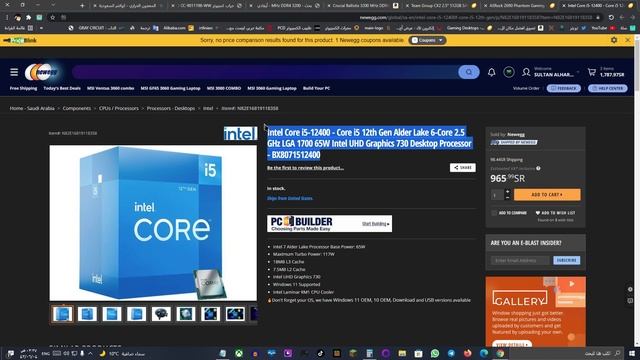Open Calculator in taskbar
Screen dimensions: 640x360
369,353
